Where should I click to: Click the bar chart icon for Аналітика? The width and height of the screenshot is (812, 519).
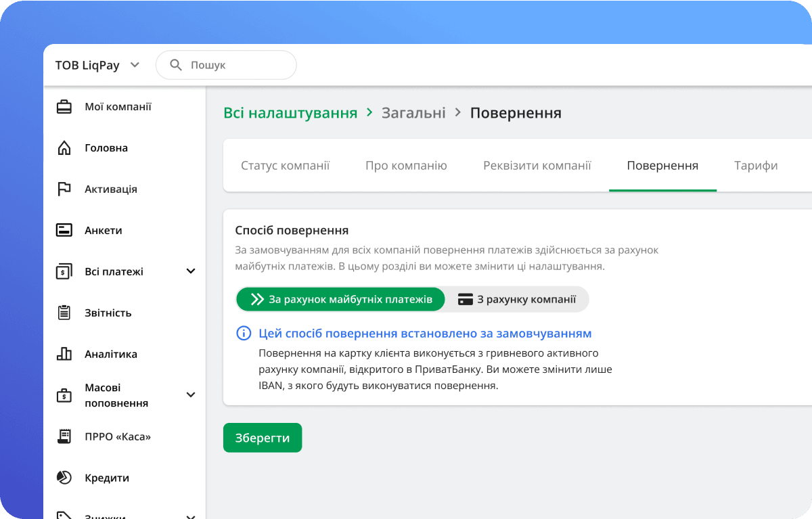coord(64,354)
